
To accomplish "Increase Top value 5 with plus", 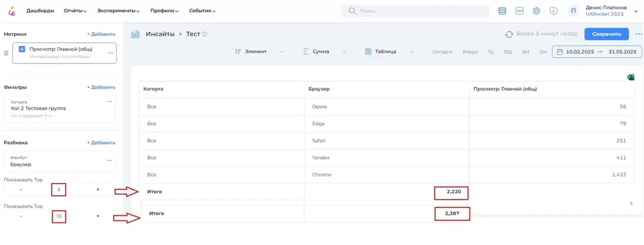I will (x=98, y=190).
